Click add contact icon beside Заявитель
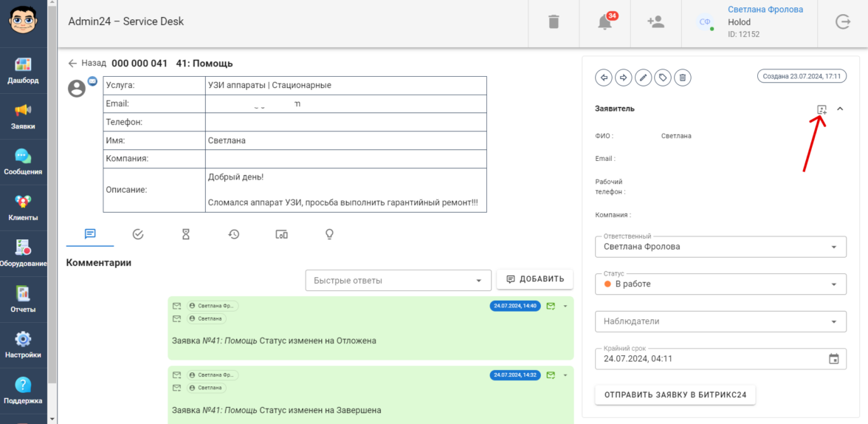This screenshot has width=868, height=424. (821, 109)
